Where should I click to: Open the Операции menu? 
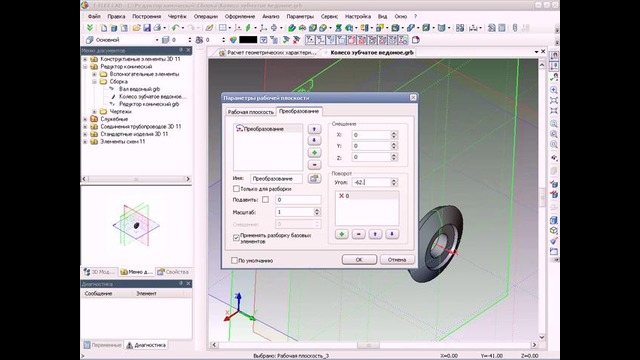coord(206,16)
